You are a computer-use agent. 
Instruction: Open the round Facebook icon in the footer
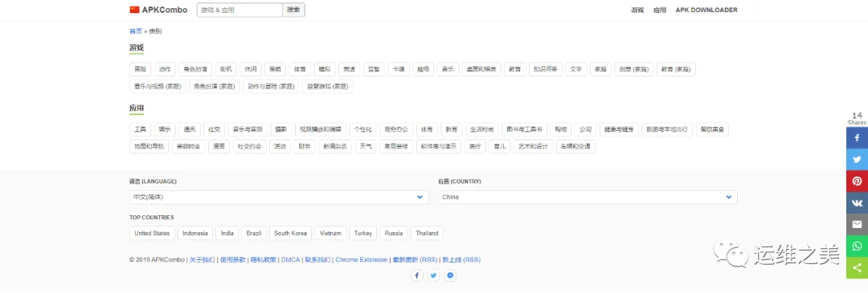pyautogui.click(x=417, y=275)
